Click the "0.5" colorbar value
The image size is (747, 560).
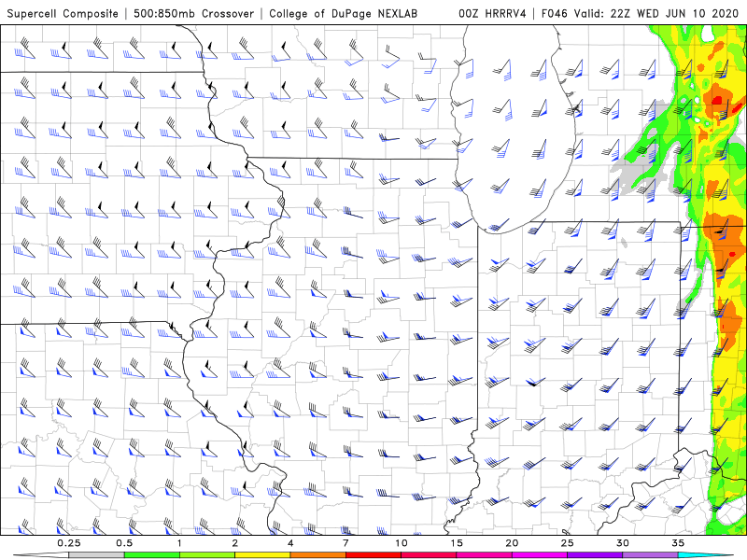(x=124, y=543)
